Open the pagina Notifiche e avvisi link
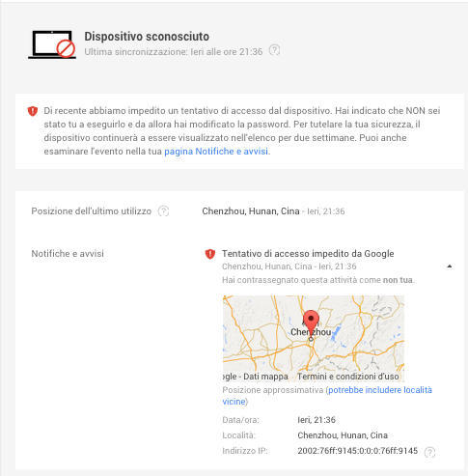 pyautogui.click(x=216, y=152)
